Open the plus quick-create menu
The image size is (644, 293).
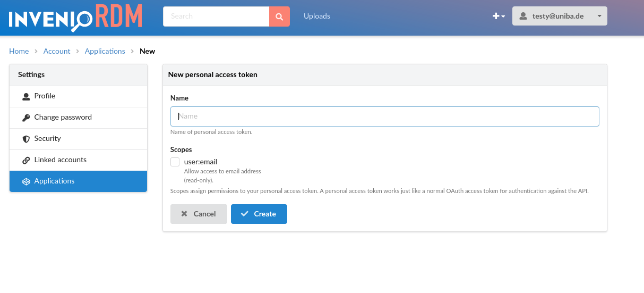499,16
